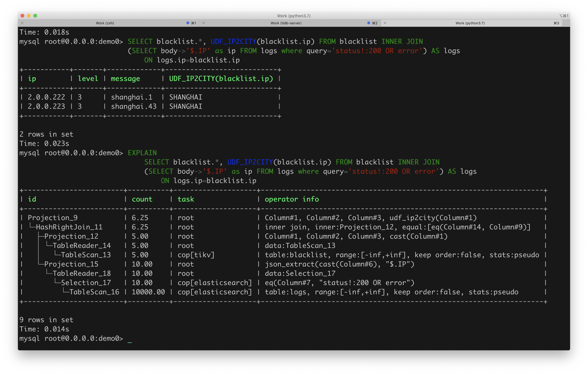588x374 pixels.
Task: Click 'SHANGHAI' in the 2.0.0.223 row
Action: pyautogui.click(x=186, y=106)
